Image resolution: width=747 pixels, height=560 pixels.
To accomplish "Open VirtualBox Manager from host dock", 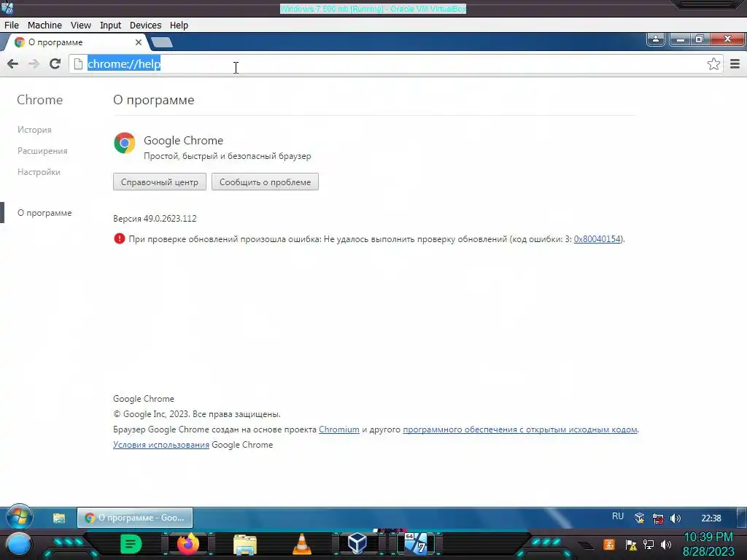I will tap(357, 543).
